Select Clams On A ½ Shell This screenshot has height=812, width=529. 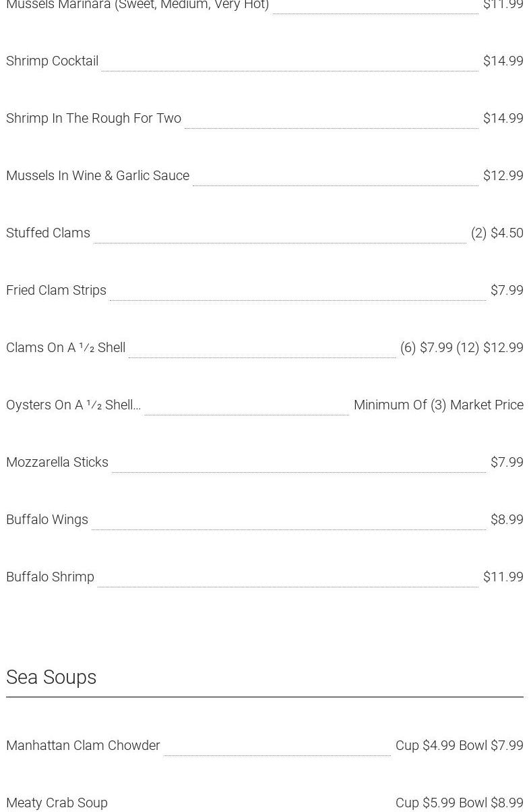(65, 347)
